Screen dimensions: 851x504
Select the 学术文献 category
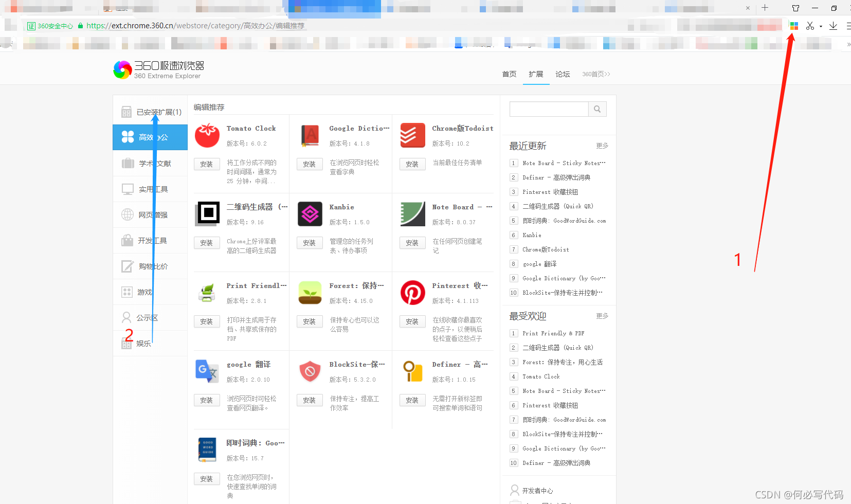pyautogui.click(x=150, y=164)
